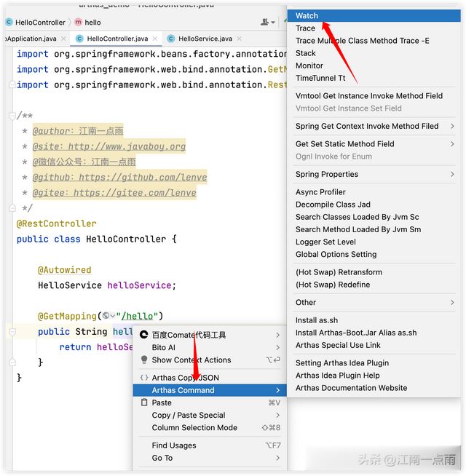Image resolution: width=466 pixels, height=476 pixels.
Task: Open Arthas Command submenu
Action: [x=210, y=390]
